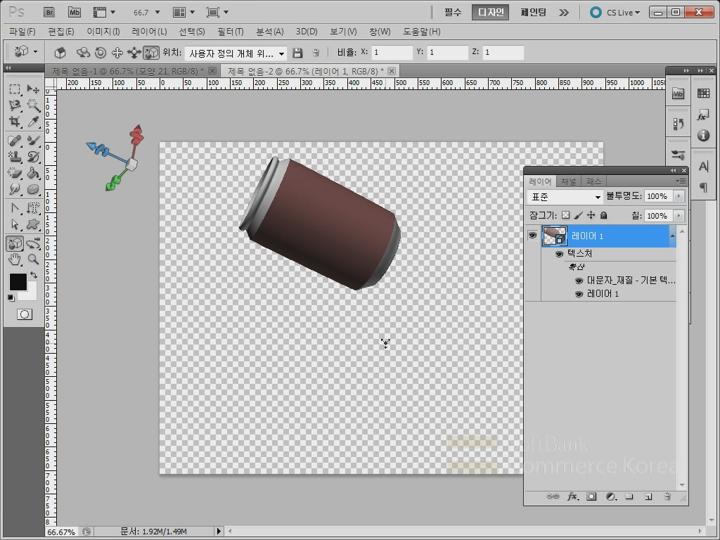Viewport: 720px width, 540px height.
Task: Open opacity 불투명도 slider arrow
Action: [x=679, y=196]
